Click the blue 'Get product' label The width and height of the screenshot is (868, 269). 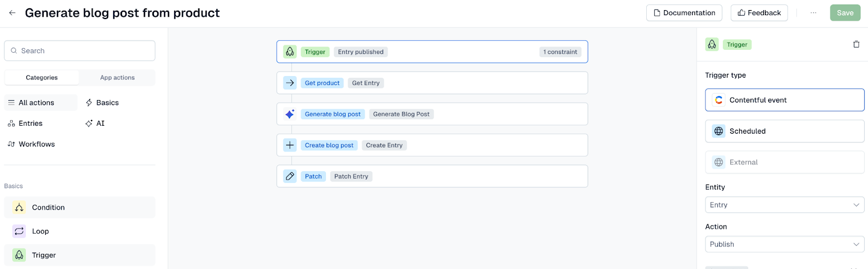[322, 83]
